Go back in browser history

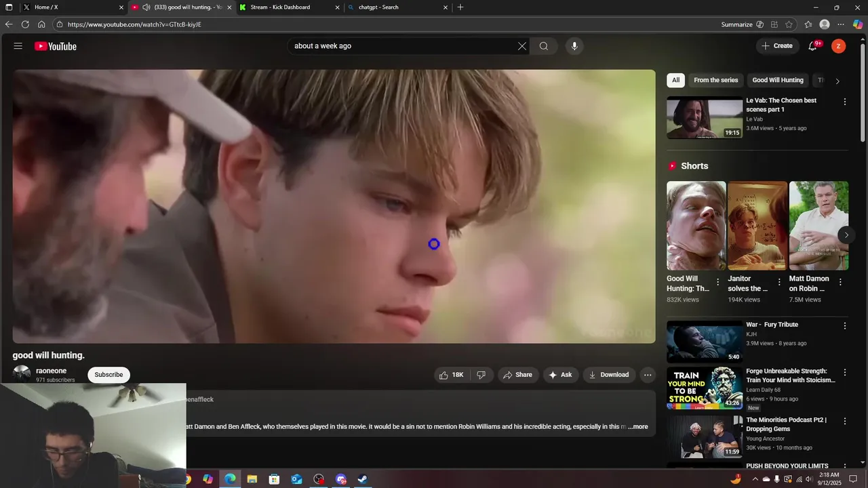tap(9, 24)
